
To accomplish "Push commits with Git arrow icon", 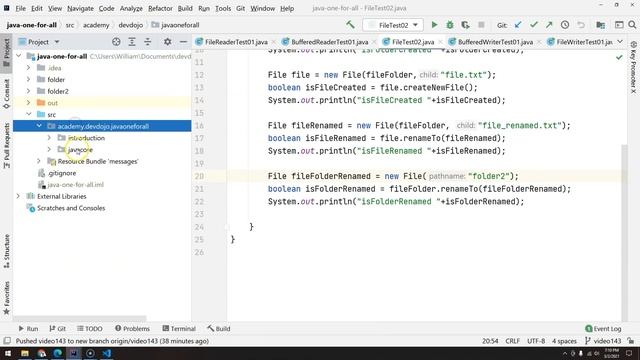I will pyautogui.click(x=549, y=25).
